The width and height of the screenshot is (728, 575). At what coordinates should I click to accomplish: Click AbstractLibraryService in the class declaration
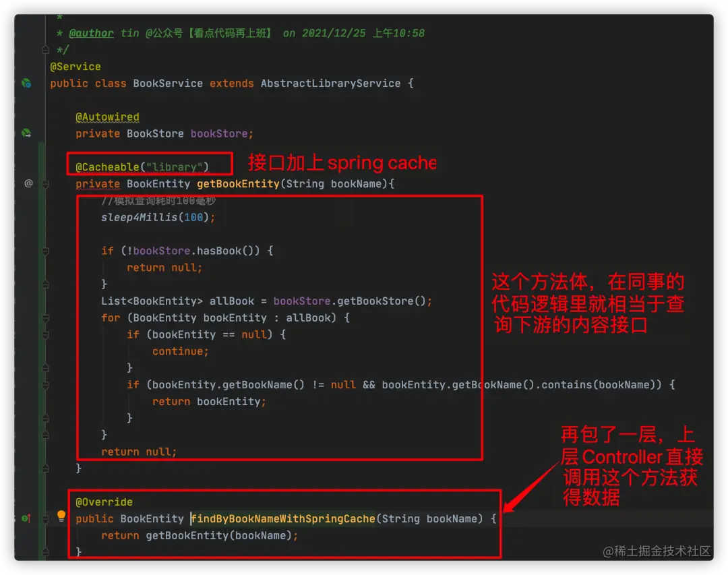point(330,84)
